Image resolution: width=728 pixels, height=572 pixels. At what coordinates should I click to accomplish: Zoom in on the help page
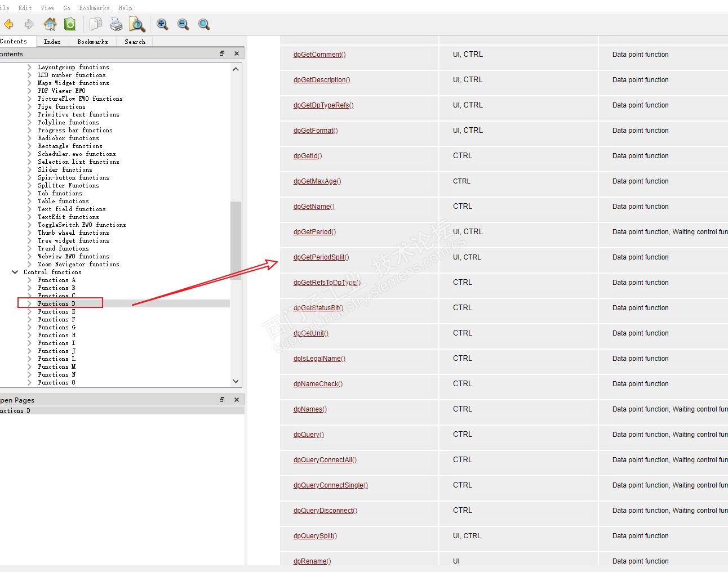162,24
